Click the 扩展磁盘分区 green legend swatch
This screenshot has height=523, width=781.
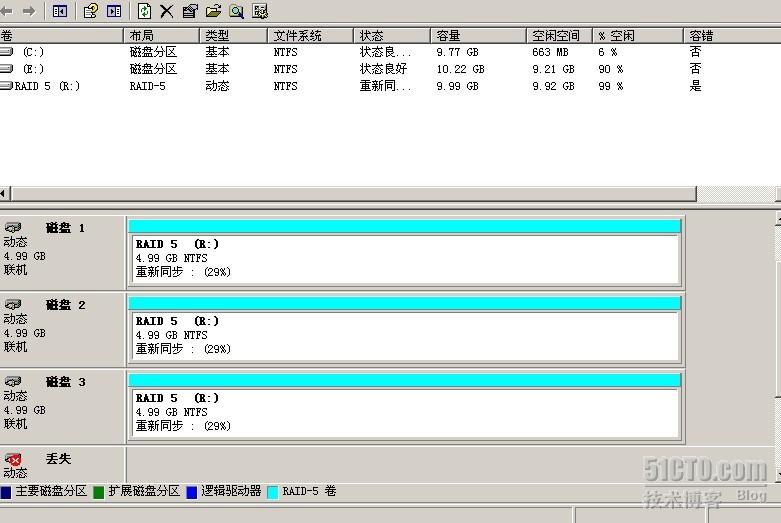(x=99, y=492)
